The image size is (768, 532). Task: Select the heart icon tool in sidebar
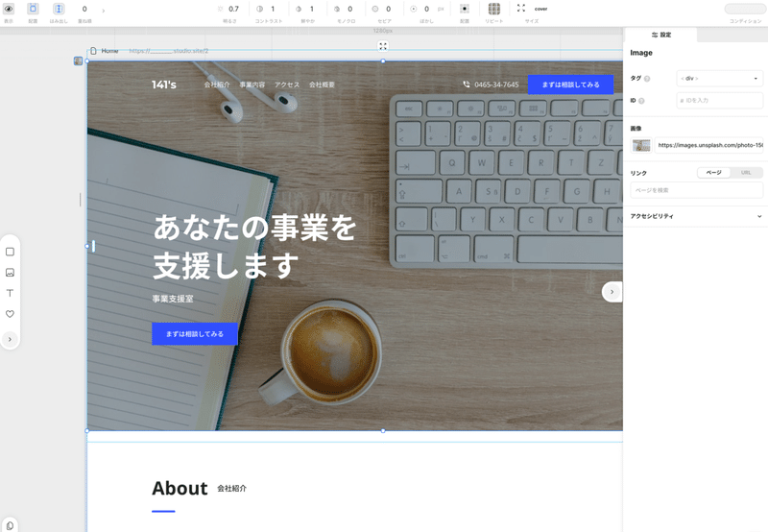tap(10, 313)
